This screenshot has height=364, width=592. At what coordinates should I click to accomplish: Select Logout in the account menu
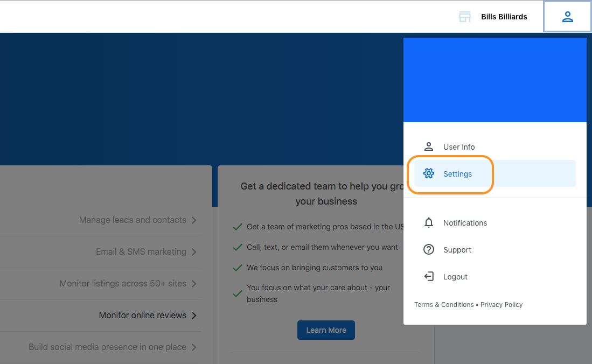[495, 276]
